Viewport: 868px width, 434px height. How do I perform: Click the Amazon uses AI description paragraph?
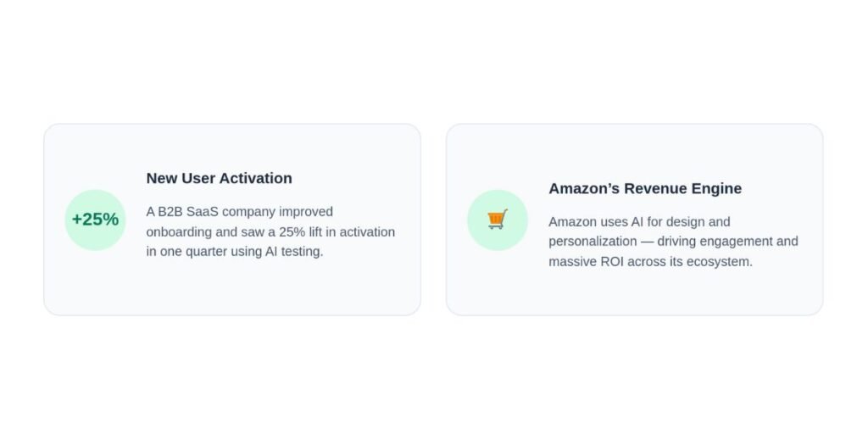click(x=673, y=242)
